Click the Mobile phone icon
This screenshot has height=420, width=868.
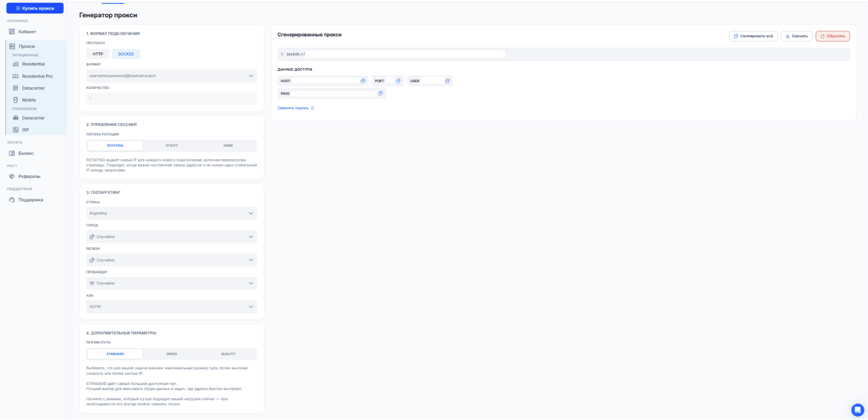[16, 100]
